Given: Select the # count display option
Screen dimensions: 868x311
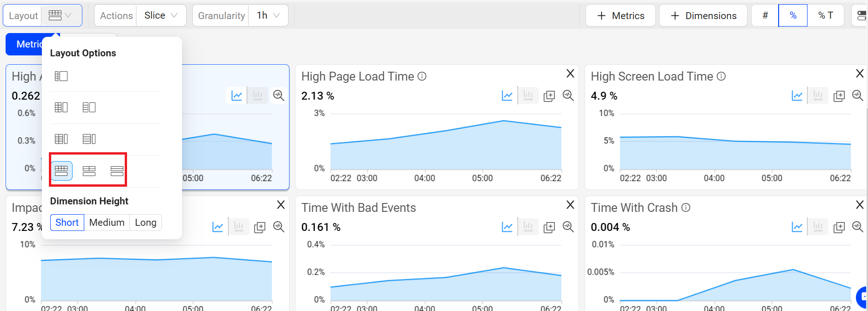Looking at the screenshot, I should pos(765,16).
